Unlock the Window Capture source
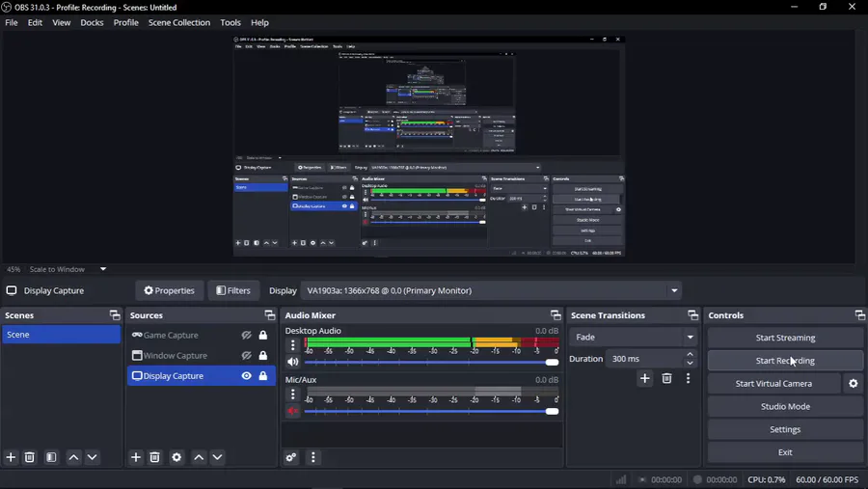This screenshot has width=868, height=489. (263, 356)
